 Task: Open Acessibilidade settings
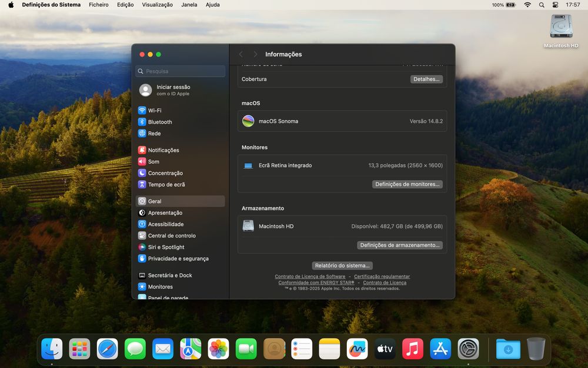(x=180, y=224)
